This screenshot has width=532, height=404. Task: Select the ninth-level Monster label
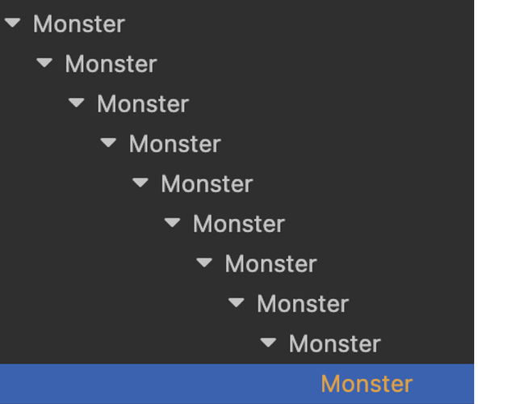click(334, 344)
